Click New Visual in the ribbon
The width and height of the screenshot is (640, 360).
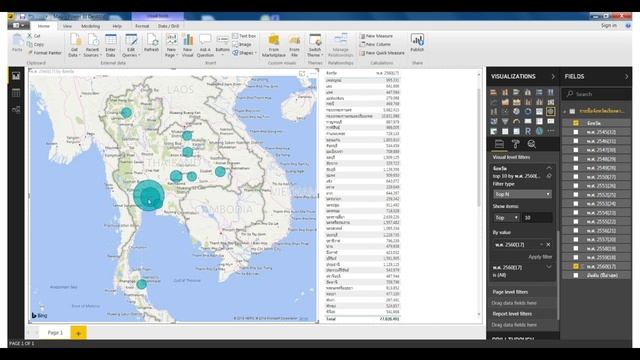pos(187,45)
